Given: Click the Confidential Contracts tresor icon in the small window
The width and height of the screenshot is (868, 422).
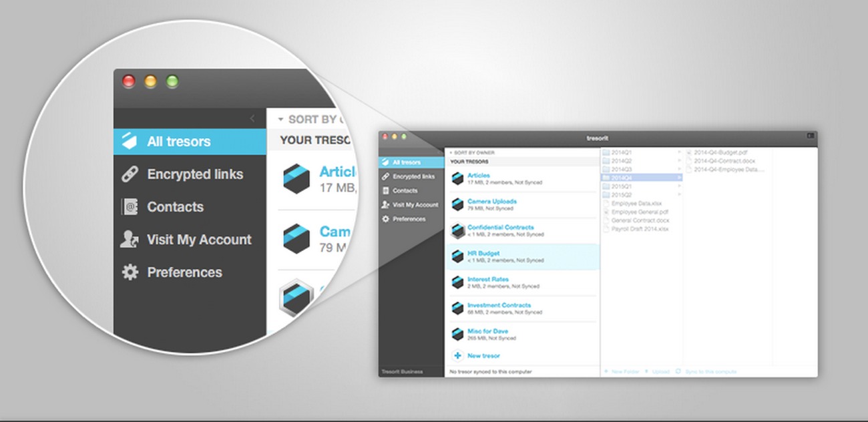Looking at the screenshot, I should (x=457, y=230).
